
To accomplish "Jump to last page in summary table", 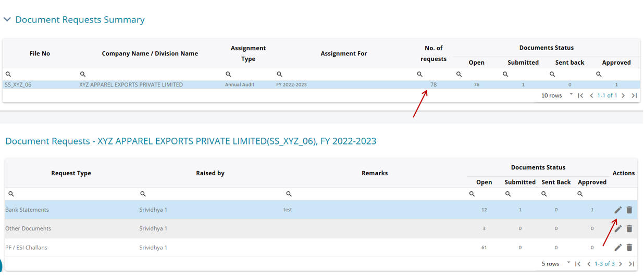I will coord(634,95).
